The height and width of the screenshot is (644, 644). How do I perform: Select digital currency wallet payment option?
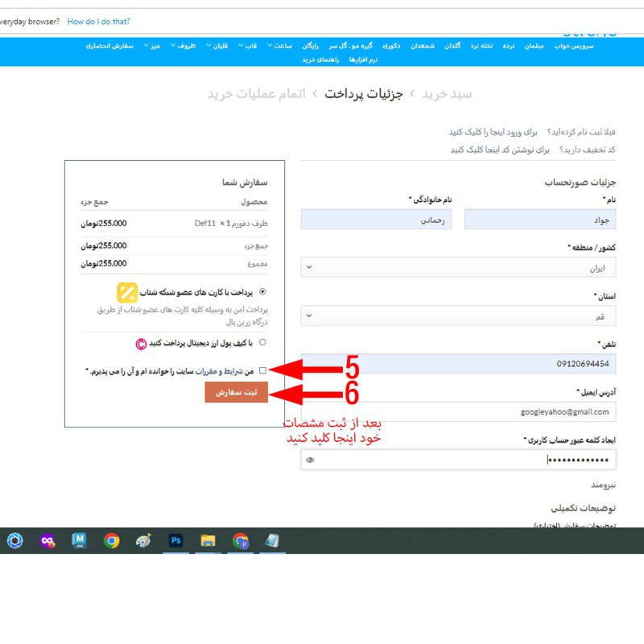(263, 343)
